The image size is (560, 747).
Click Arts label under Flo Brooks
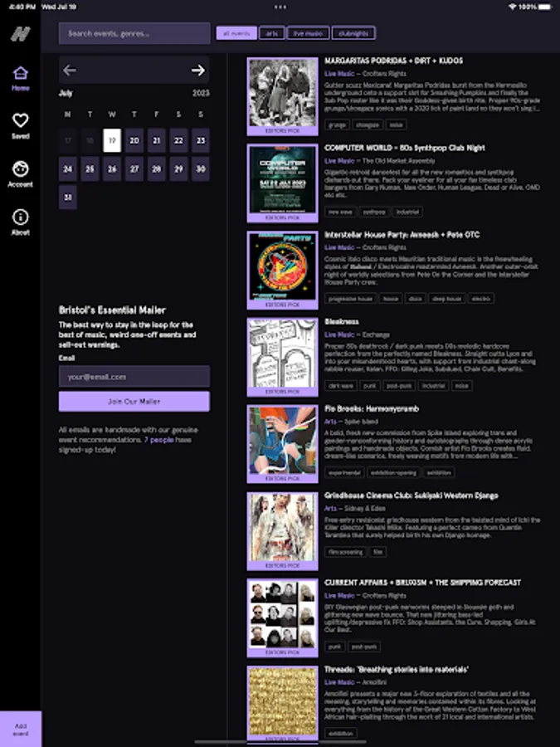[x=330, y=422]
